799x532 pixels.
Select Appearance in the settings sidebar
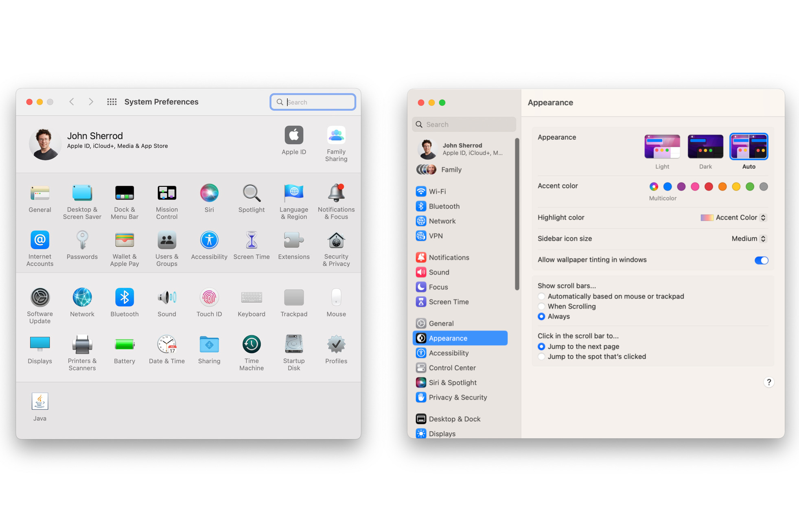[448, 338]
